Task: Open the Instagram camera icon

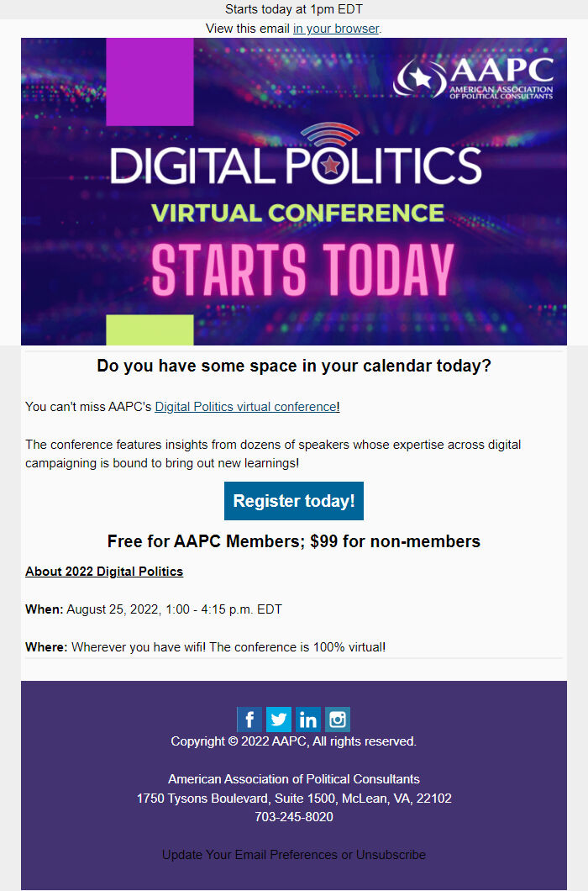Action: (x=338, y=720)
